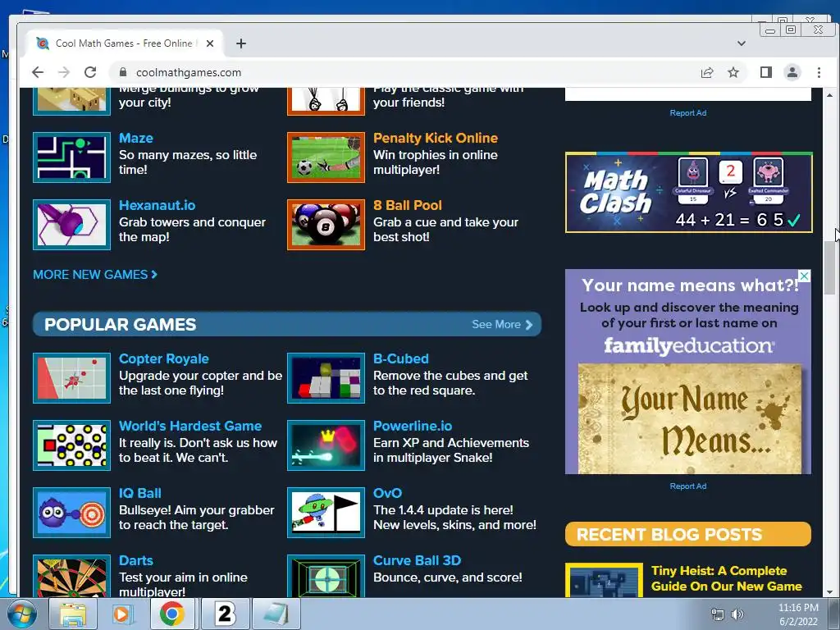Click the B-Cubed title link

coord(401,359)
